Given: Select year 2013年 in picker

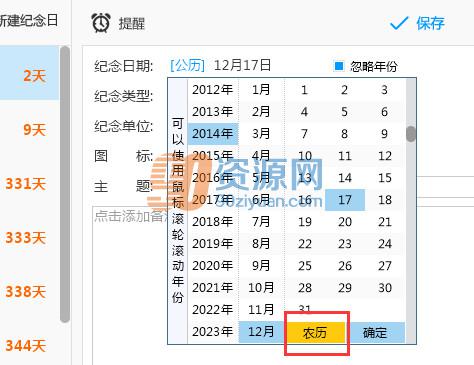Looking at the screenshot, I should [x=213, y=112].
